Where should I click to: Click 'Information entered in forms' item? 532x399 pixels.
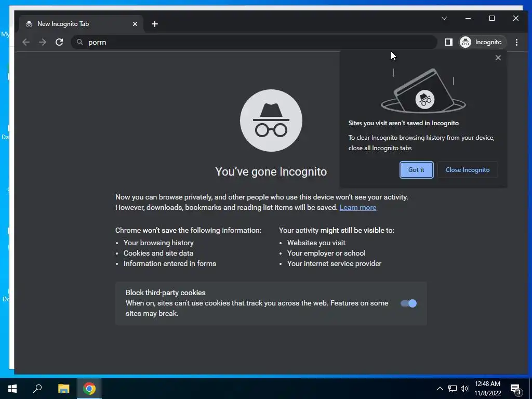click(170, 263)
